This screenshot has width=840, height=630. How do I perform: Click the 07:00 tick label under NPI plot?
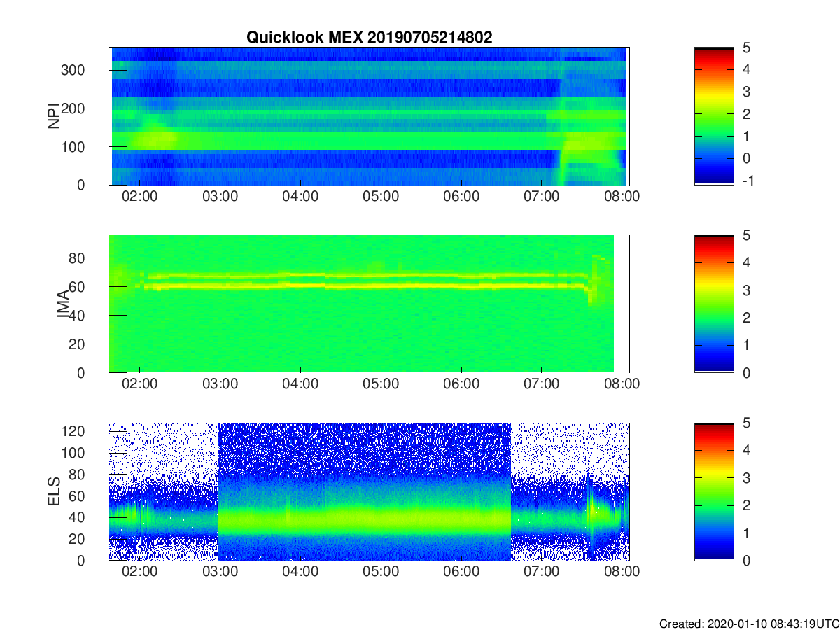click(542, 197)
